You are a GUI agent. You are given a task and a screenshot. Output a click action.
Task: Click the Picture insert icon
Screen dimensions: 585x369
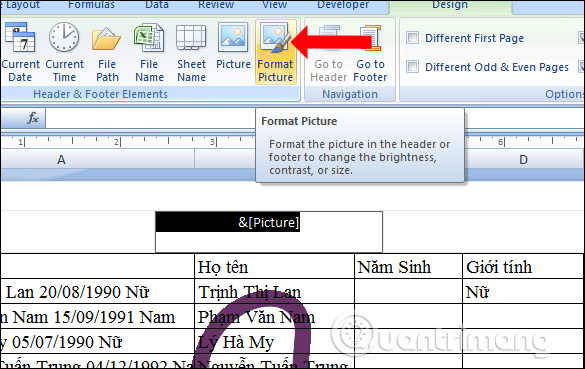[x=233, y=37]
